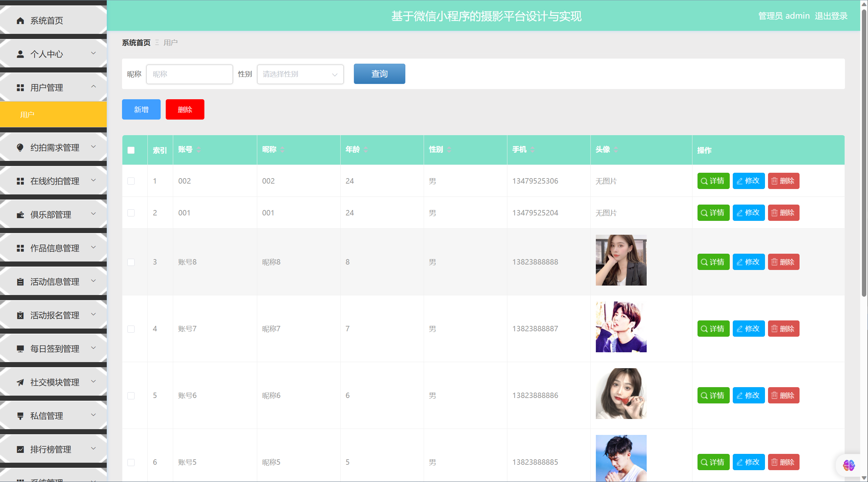Select the gender dropdown 请选择性别

(299, 74)
